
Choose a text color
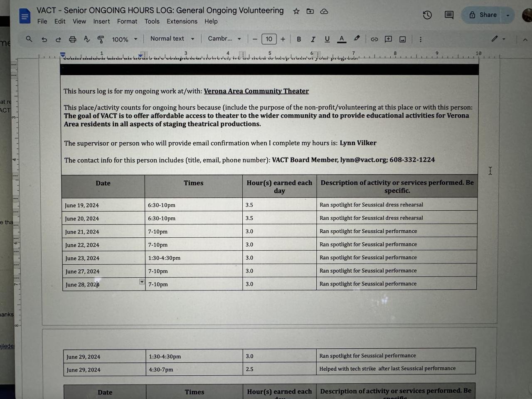point(342,39)
